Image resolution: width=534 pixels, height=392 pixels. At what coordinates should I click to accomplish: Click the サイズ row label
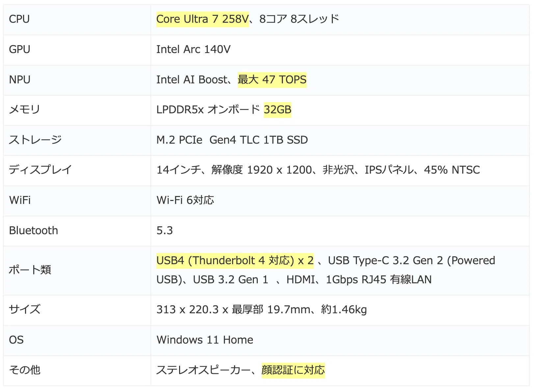click(25, 310)
